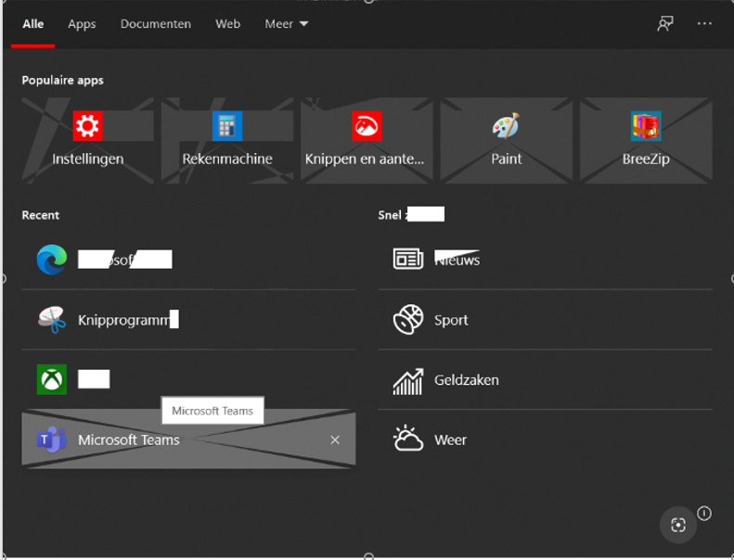
Task: Open Knippen en aantekenen red icon
Action: 367,126
